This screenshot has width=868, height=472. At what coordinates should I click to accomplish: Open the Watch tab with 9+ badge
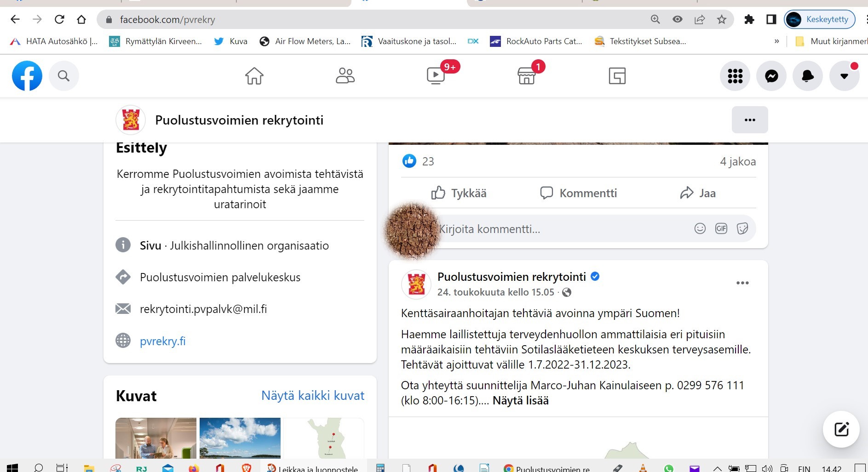436,76
